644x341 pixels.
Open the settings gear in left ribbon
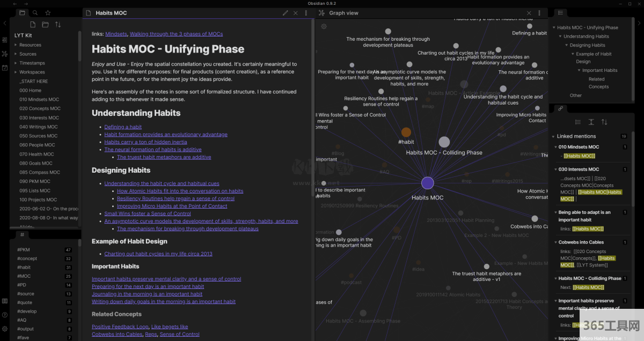coord(5,328)
